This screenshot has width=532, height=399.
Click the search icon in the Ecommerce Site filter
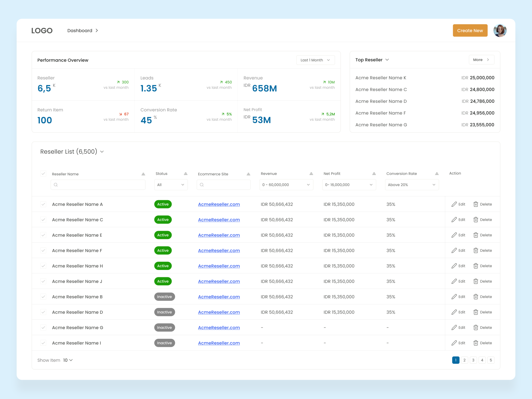202,185
